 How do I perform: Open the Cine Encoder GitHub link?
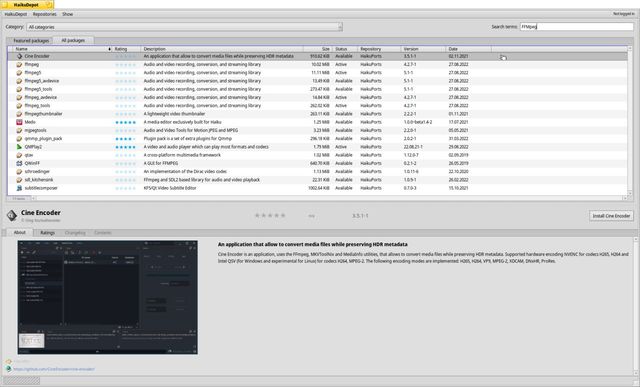point(54,369)
